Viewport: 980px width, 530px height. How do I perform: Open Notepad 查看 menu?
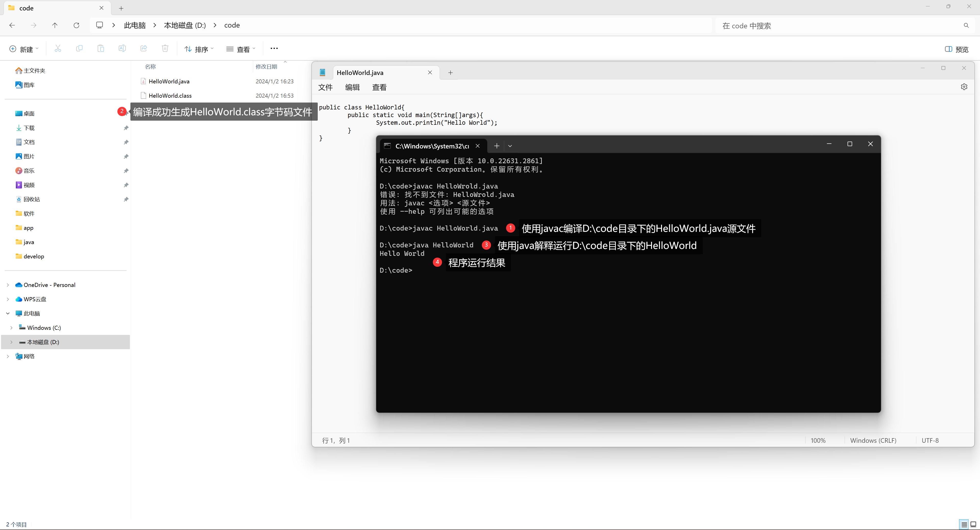(x=379, y=87)
